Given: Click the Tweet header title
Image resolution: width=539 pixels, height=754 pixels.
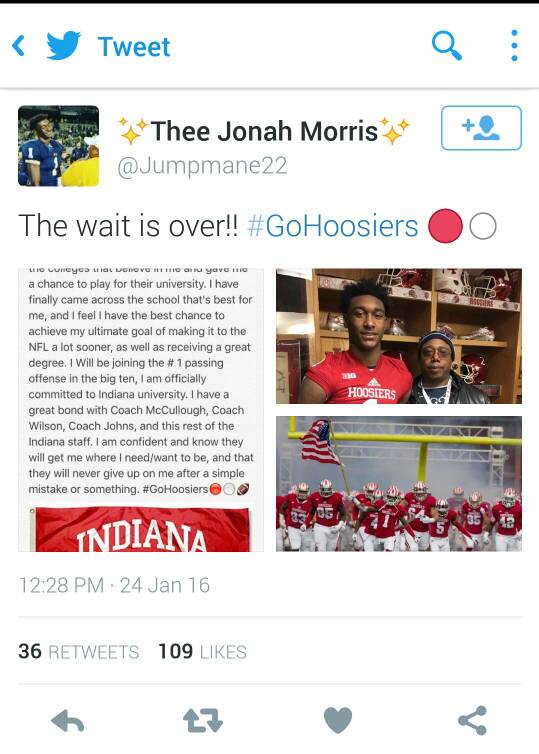Looking at the screenshot, I should coord(134,47).
